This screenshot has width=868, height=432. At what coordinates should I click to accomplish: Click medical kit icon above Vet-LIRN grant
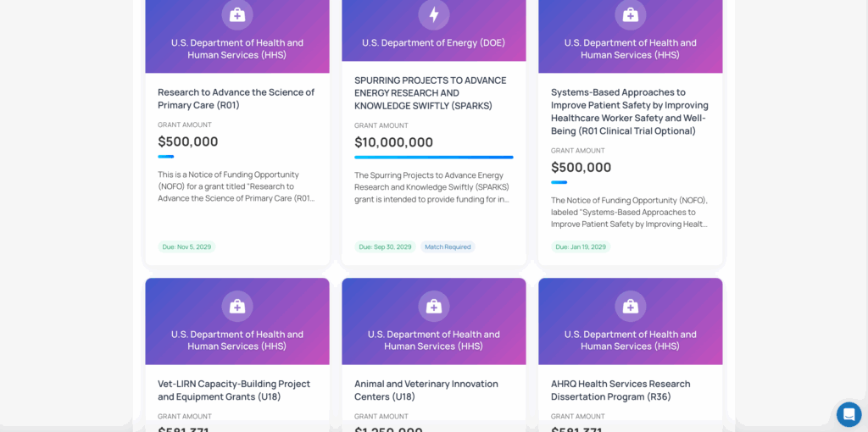click(x=237, y=306)
